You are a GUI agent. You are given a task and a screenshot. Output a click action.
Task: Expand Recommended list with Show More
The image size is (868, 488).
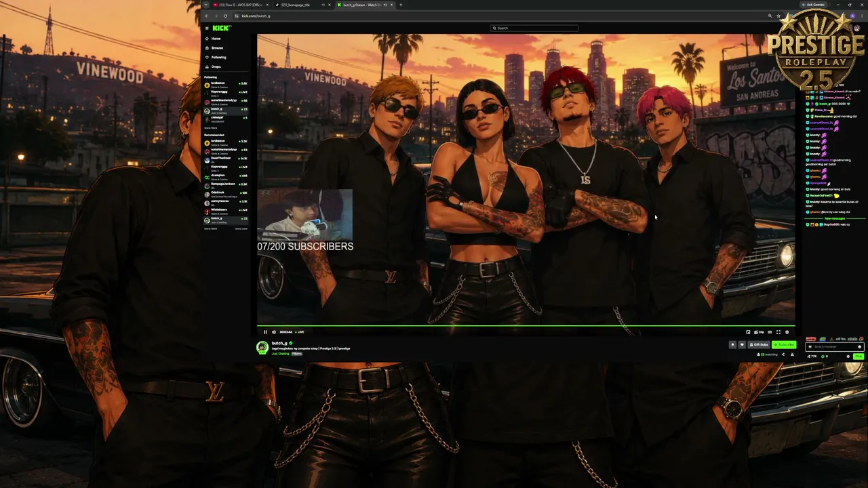pyautogui.click(x=211, y=228)
